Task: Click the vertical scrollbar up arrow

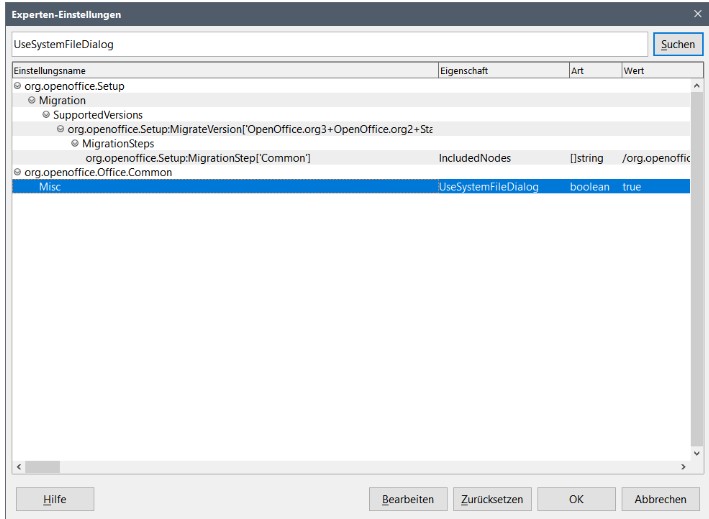Action: pos(697,85)
